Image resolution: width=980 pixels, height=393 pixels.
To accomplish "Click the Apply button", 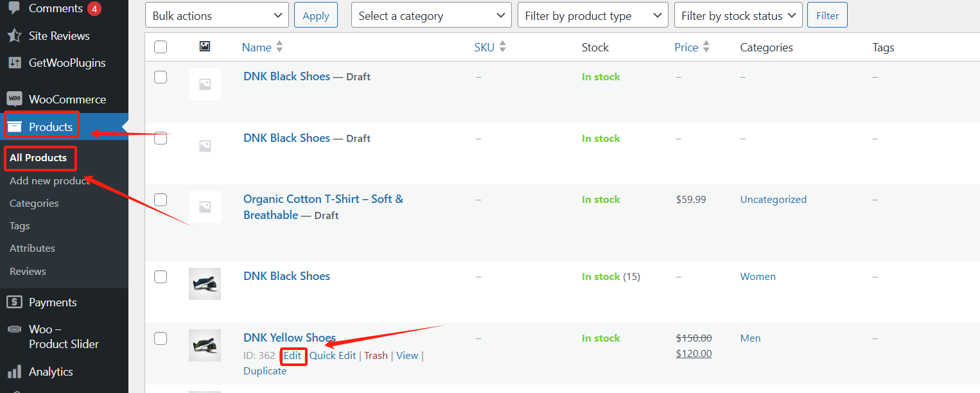I will click(315, 15).
